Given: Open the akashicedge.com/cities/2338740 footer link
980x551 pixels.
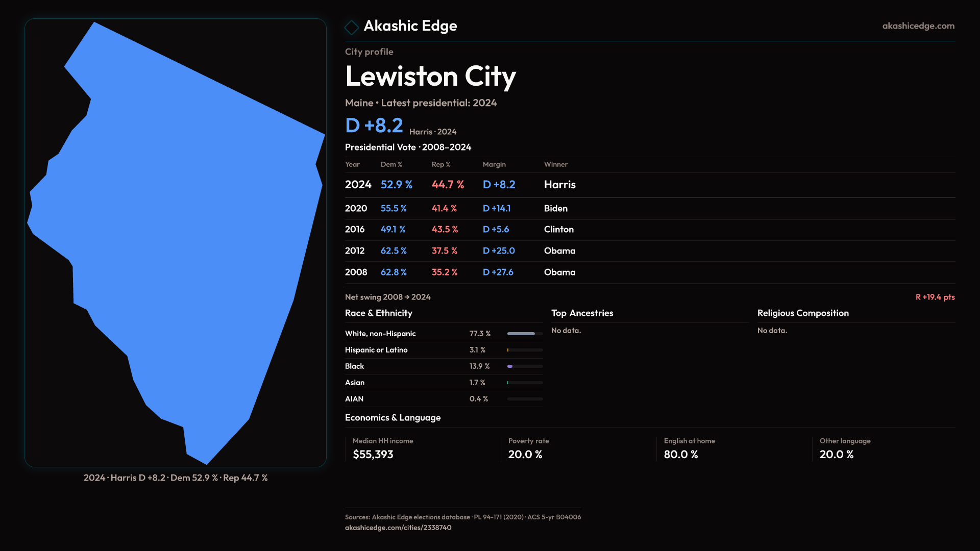Looking at the screenshot, I should [398, 528].
